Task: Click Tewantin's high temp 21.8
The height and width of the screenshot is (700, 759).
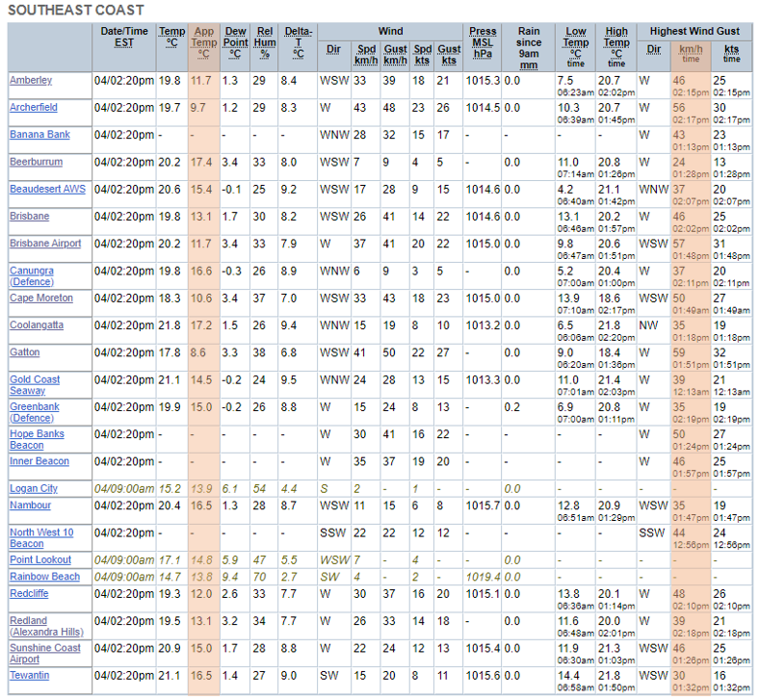Action: point(609,676)
